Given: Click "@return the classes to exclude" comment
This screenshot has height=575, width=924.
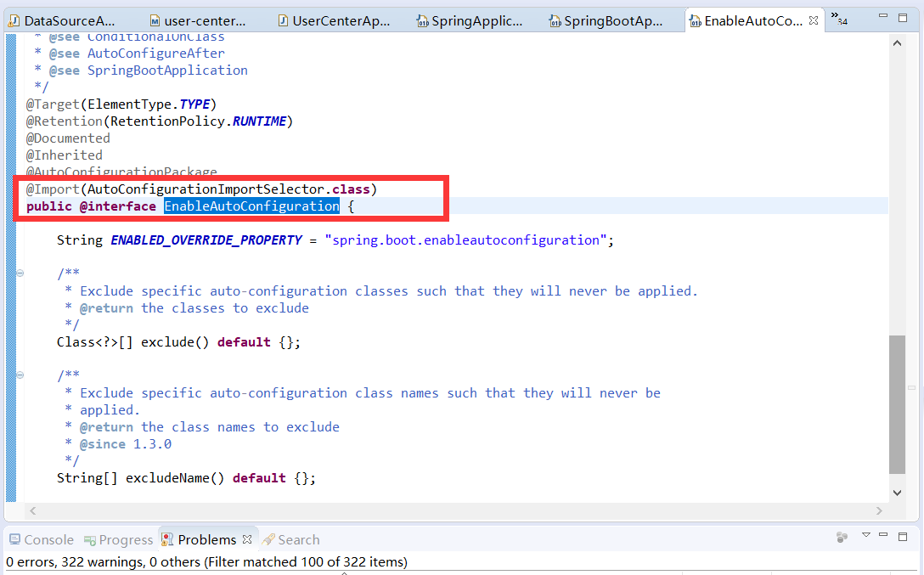Looking at the screenshot, I should pyautogui.click(x=194, y=308).
